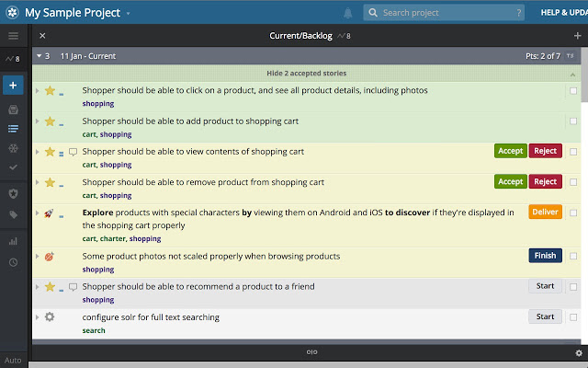The height and width of the screenshot is (368, 588).
Task: Click the plus icon at panel header right
Action: tap(577, 36)
